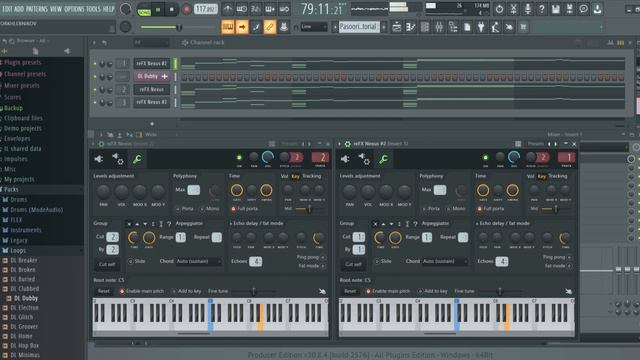The width and height of the screenshot is (640, 360).
Task: Open the Playlist view icon
Action: tap(396, 27)
